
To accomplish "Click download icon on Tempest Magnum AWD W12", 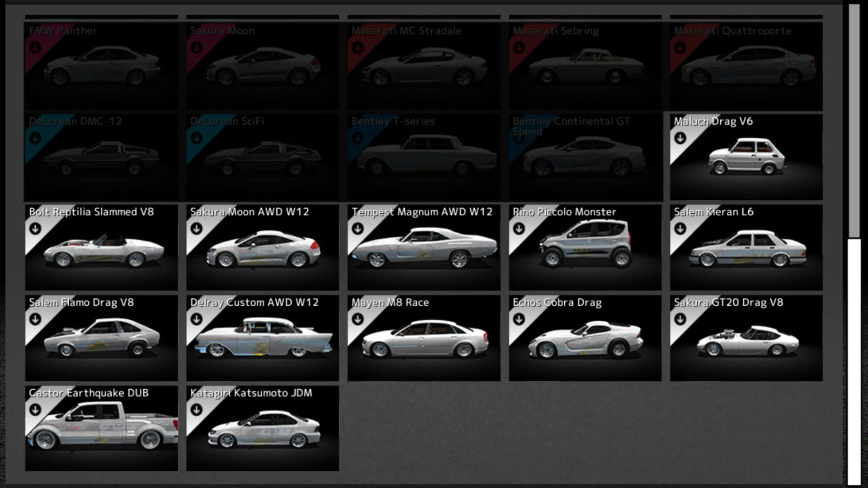I will click(x=358, y=229).
